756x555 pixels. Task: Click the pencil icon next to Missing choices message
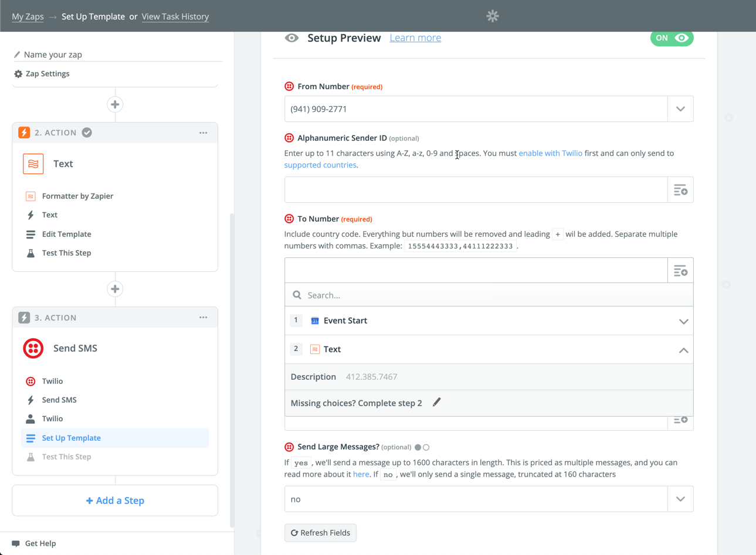[436, 403]
